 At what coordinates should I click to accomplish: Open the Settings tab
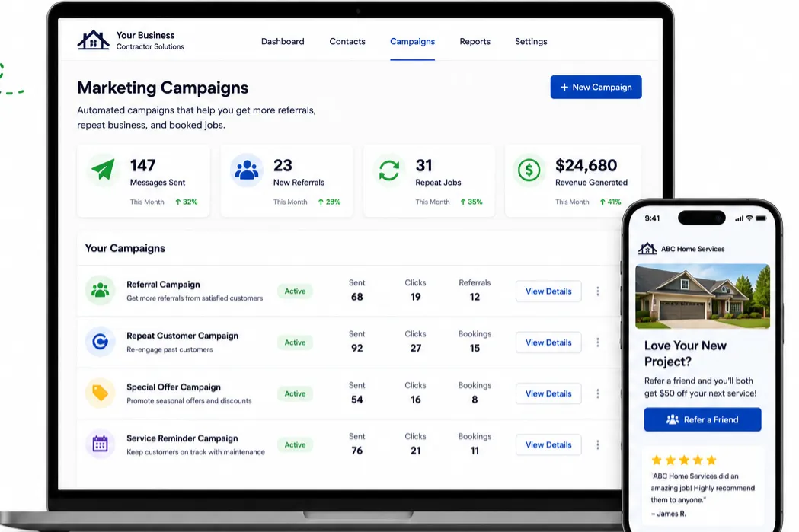531,41
